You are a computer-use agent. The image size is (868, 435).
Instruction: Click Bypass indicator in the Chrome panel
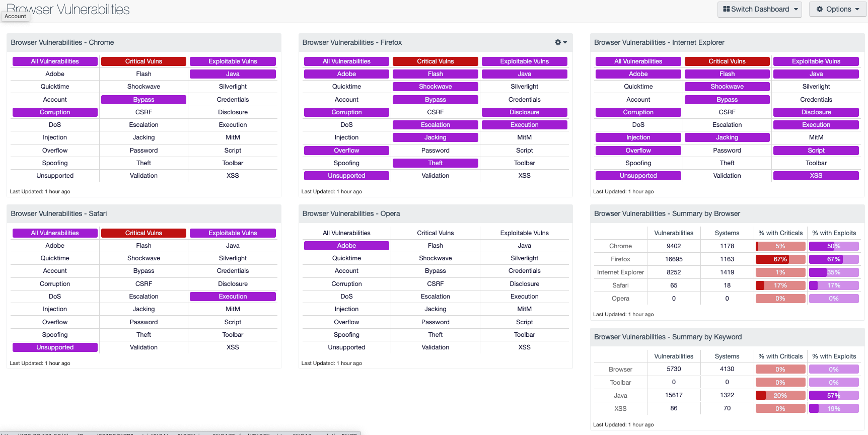(x=143, y=100)
